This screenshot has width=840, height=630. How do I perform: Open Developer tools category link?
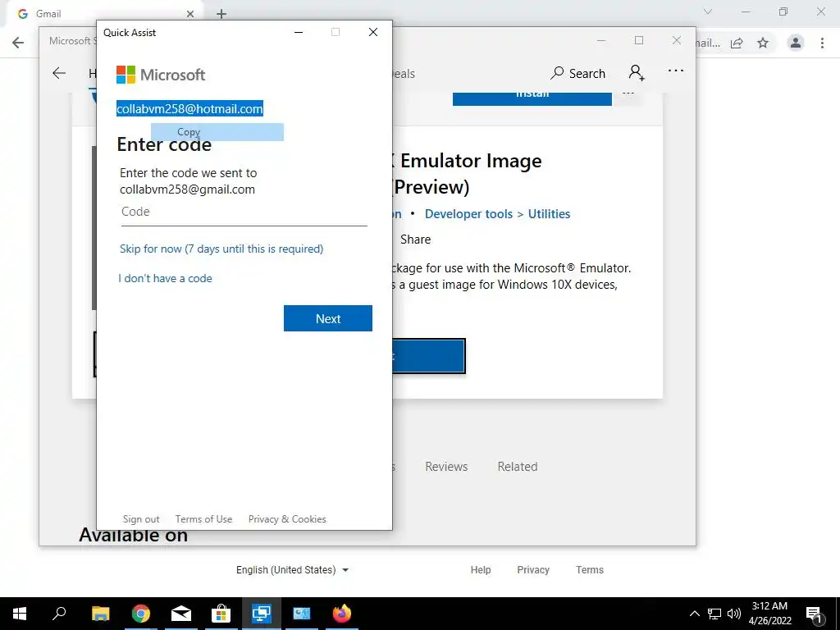[468, 214]
